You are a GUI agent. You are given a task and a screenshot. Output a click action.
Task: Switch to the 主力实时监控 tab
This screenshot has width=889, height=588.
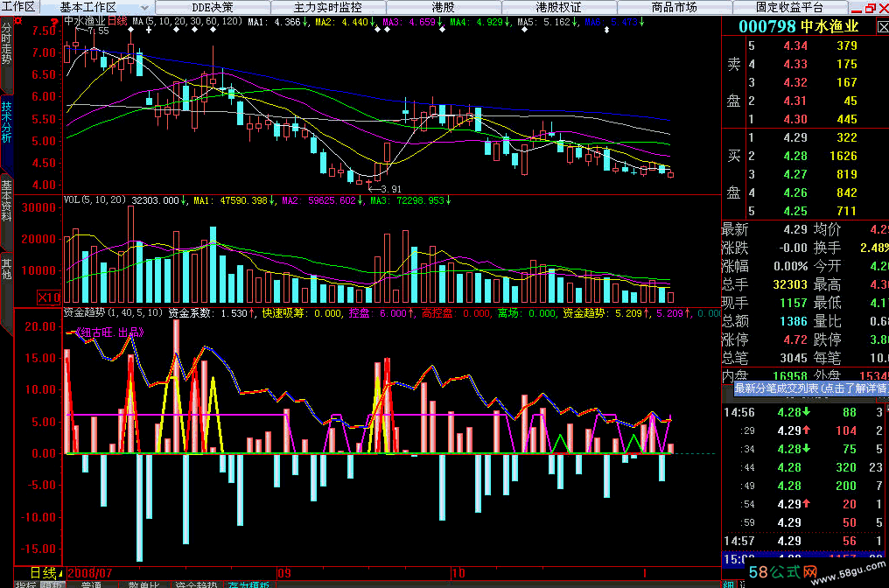(x=328, y=7)
